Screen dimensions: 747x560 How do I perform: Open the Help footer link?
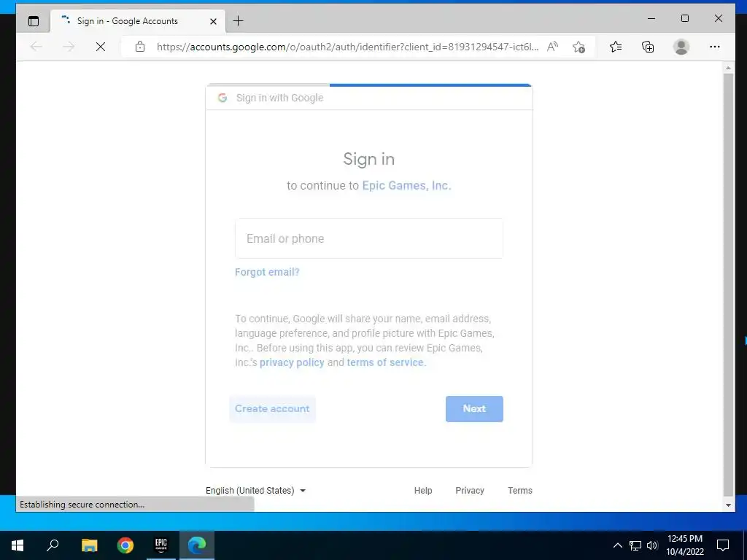tap(423, 491)
